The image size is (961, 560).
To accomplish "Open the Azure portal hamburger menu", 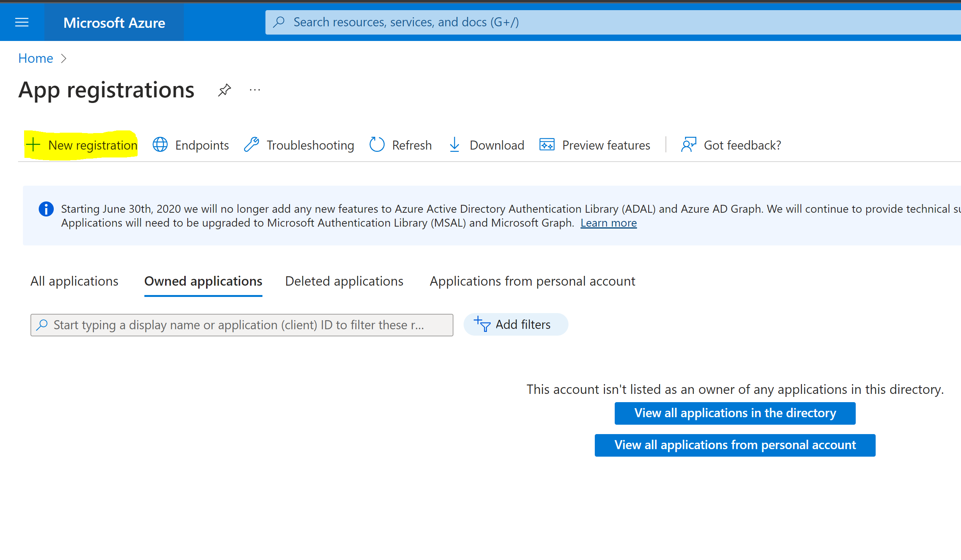I will 22,22.
